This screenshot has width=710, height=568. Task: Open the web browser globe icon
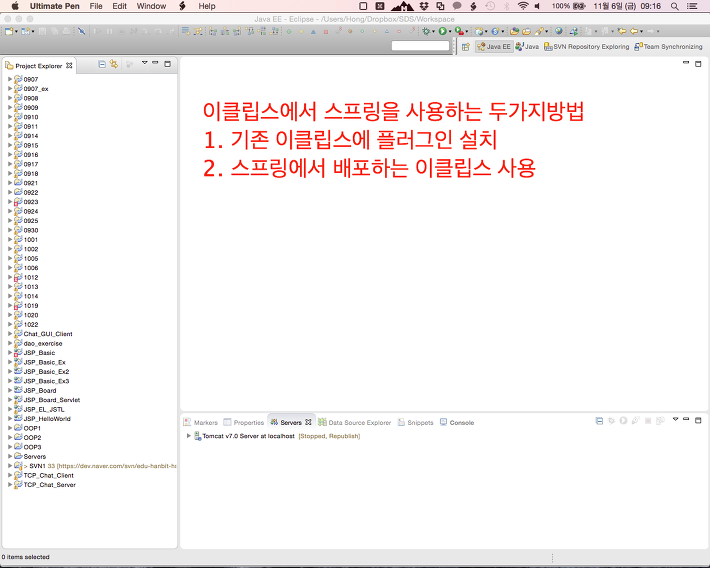tap(559, 31)
